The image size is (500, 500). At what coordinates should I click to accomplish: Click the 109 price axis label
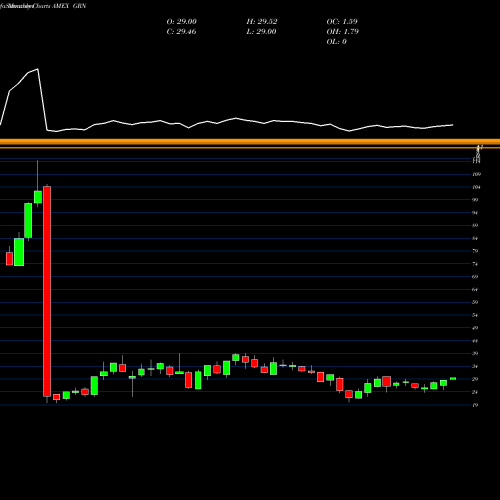(477, 174)
